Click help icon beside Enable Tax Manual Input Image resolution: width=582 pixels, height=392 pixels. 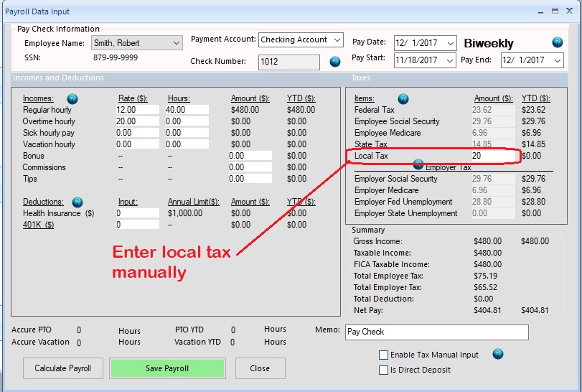click(x=498, y=355)
